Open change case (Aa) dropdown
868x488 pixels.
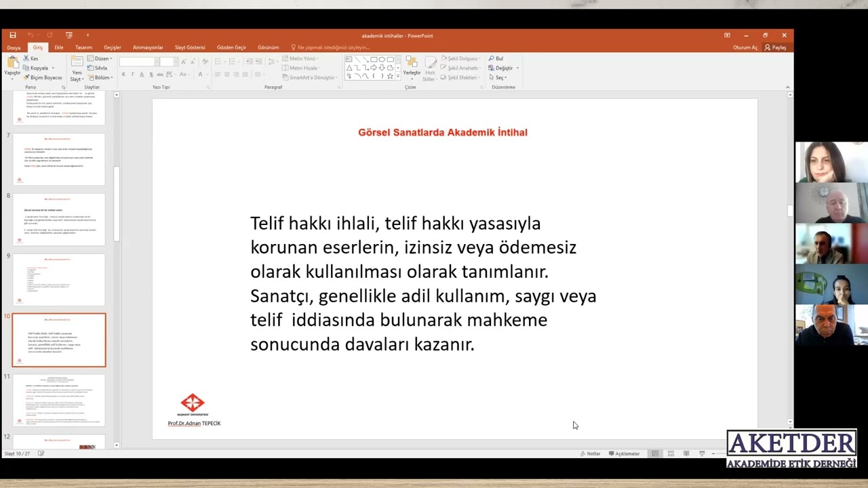[184, 74]
